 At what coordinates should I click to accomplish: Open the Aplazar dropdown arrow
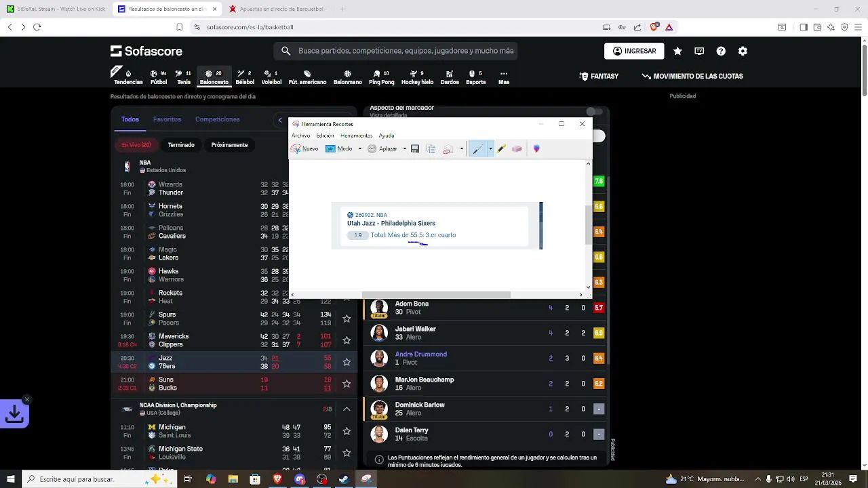(x=404, y=148)
